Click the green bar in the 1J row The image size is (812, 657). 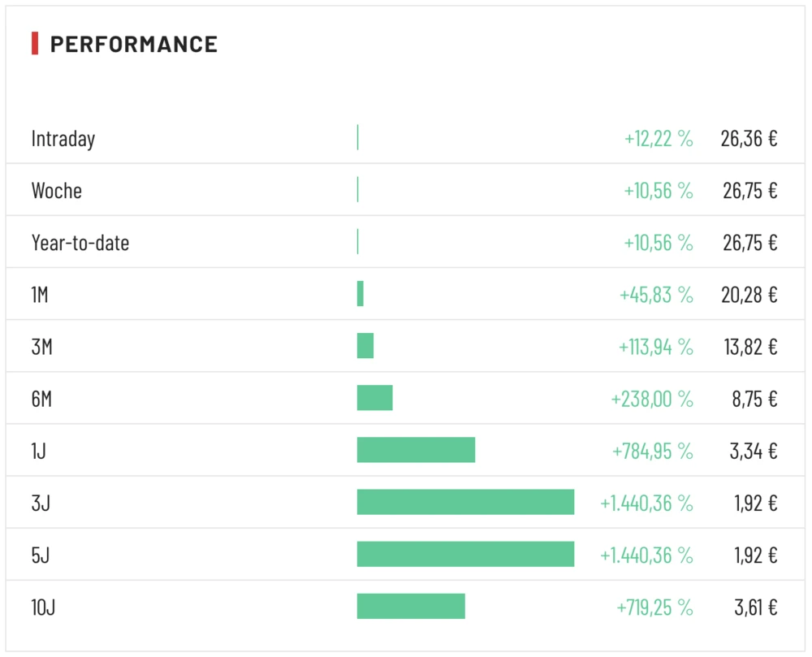point(416,450)
